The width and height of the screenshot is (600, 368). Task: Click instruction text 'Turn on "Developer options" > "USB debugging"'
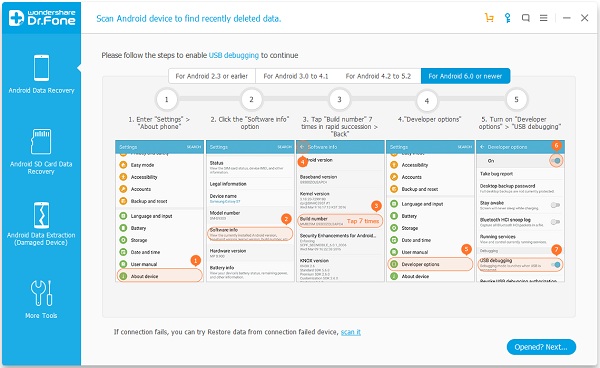click(519, 123)
